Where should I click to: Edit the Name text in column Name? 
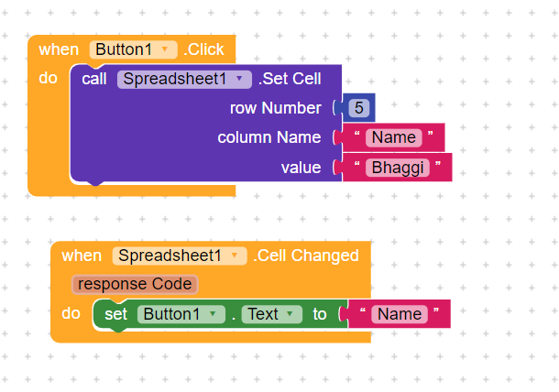[x=393, y=137]
